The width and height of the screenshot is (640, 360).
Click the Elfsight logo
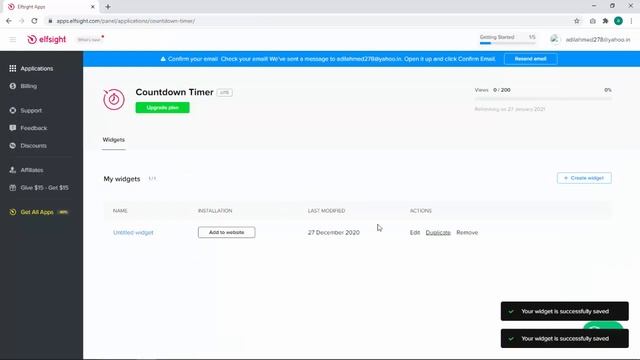pos(47,40)
